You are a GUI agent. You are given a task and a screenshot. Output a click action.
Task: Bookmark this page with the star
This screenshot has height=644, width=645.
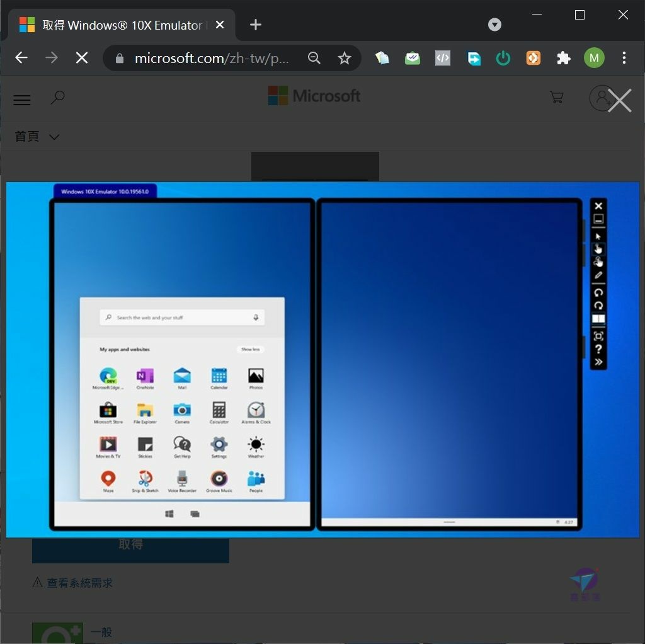(x=344, y=58)
